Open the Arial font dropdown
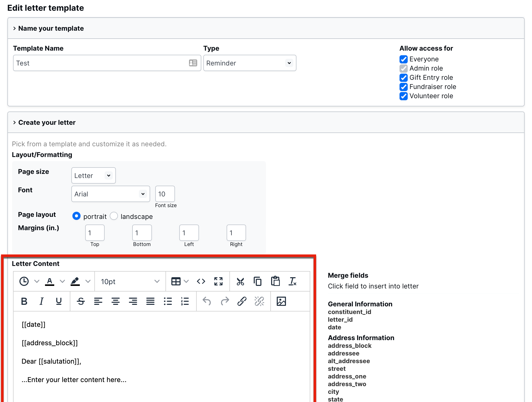Image resolution: width=532 pixels, height=402 pixels. 110,194
